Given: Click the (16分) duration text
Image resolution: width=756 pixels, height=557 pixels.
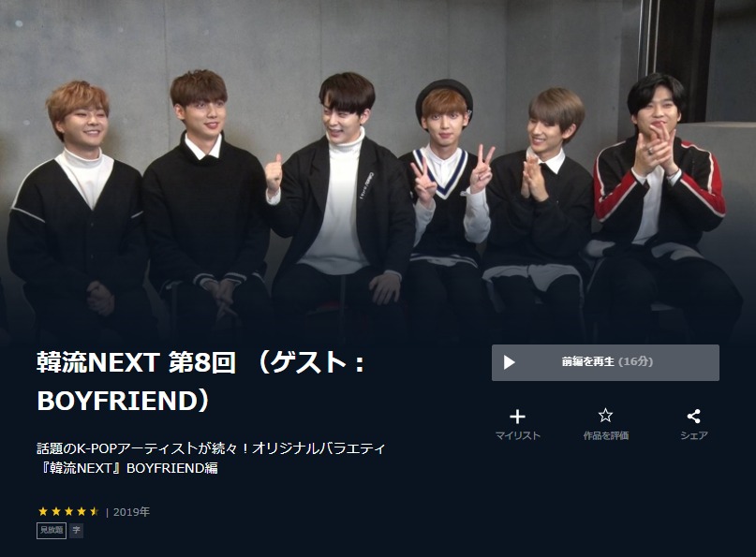Looking at the screenshot, I should [635, 362].
